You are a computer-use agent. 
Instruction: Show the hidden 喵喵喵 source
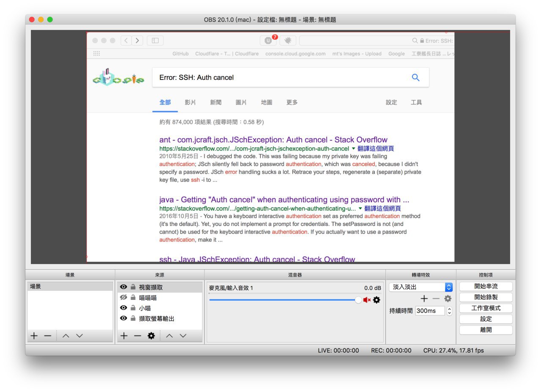pyautogui.click(x=124, y=297)
